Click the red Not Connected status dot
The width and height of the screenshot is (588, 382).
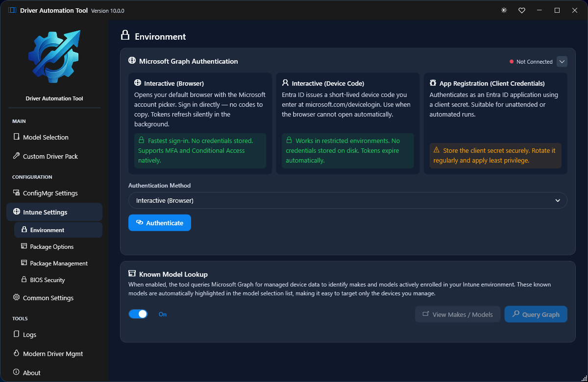[x=512, y=62]
